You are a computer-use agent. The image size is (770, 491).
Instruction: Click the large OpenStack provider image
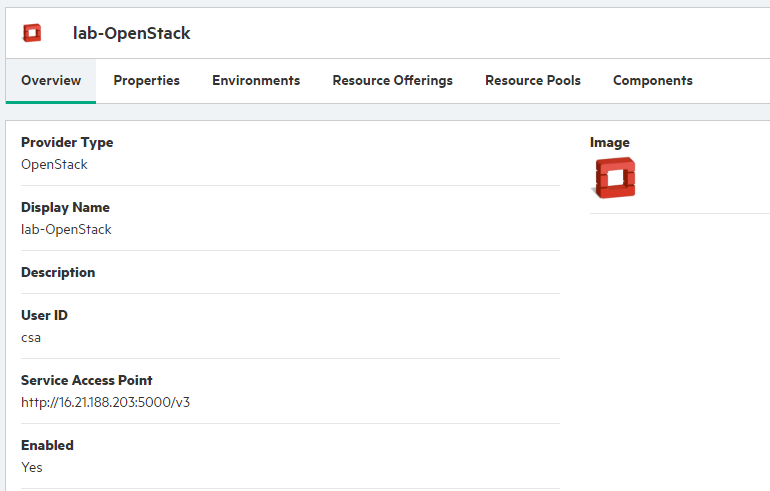(613, 178)
